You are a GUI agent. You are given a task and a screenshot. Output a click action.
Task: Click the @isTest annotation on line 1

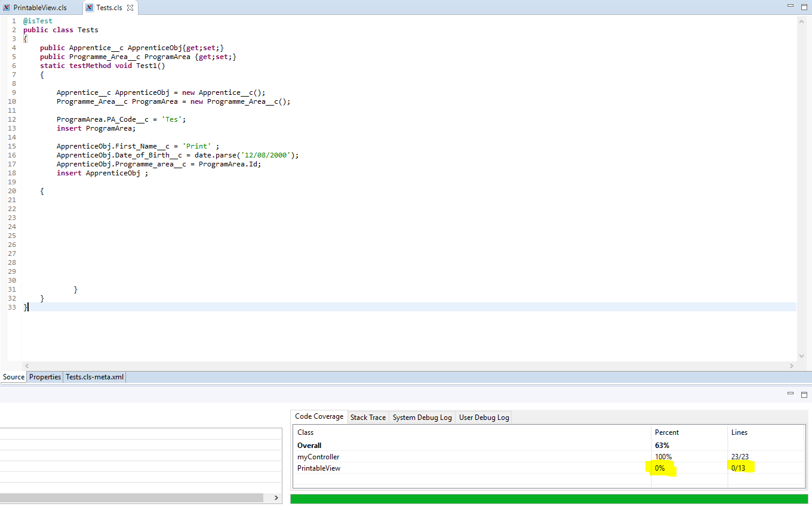click(x=38, y=21)
